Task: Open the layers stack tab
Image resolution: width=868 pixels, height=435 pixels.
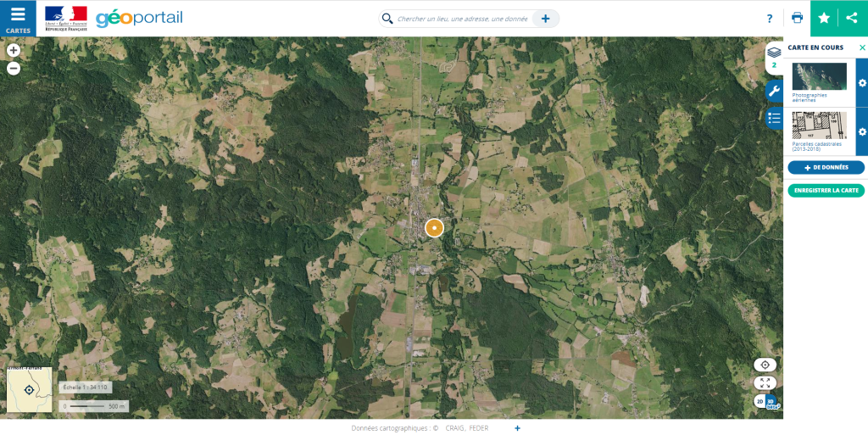Action: pyautogui.click(x=774, y=58)
